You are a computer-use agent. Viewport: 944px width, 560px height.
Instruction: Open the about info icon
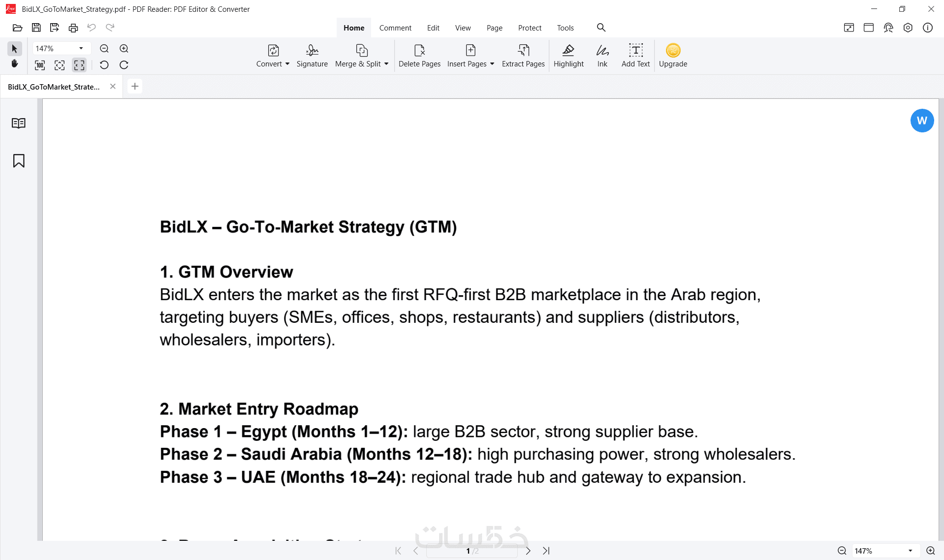pyautogui.click(x=927, y=28)
